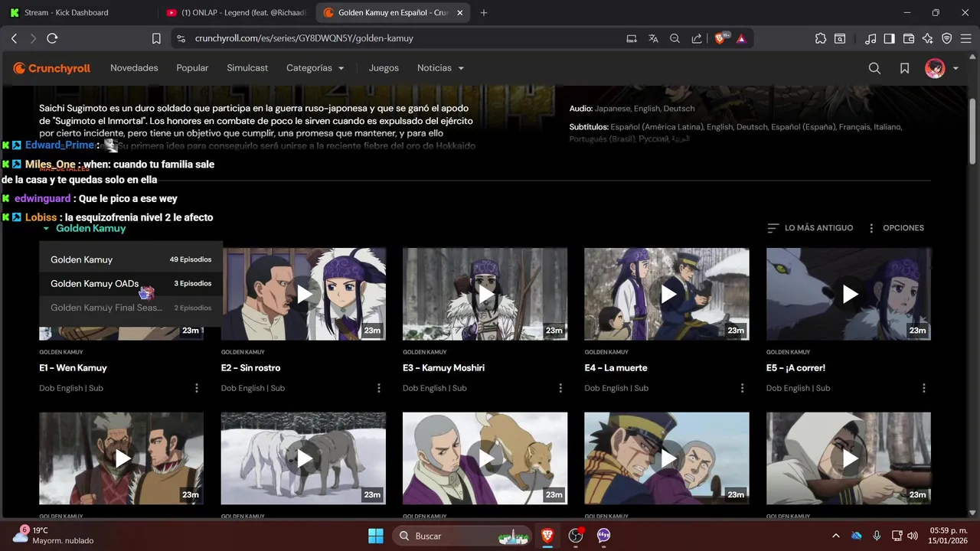The image size is (980, 551).
Task: Reload the current page
Action: click(x=52, y=38)
